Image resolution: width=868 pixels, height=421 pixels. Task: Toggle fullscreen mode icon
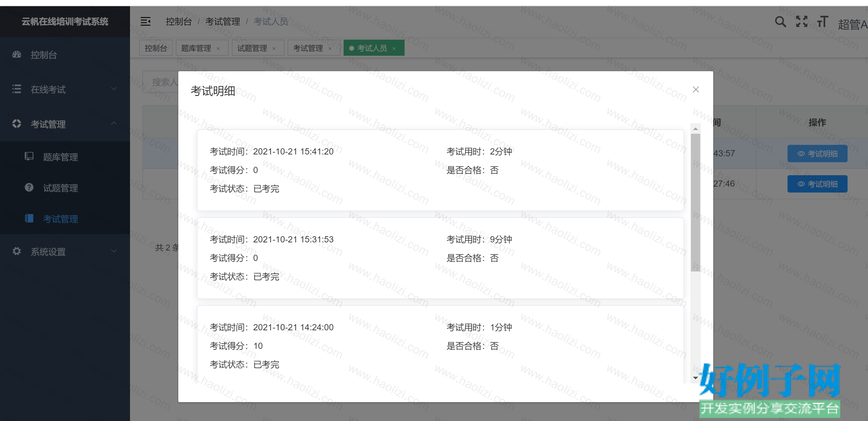coord(802,22)
